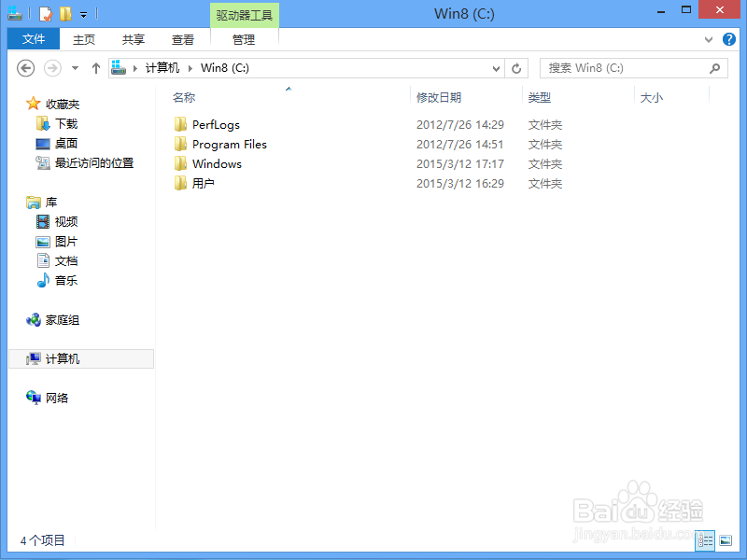Select 网络 in the navigation pane
Screen dimensions: 747x560
click(x=54, y=398)
